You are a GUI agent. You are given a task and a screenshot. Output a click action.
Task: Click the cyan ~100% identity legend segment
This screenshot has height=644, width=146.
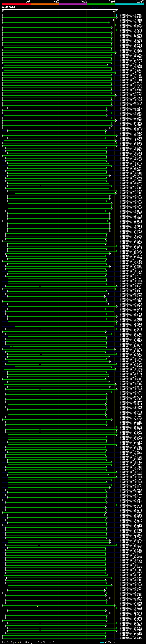coord(130,4)
